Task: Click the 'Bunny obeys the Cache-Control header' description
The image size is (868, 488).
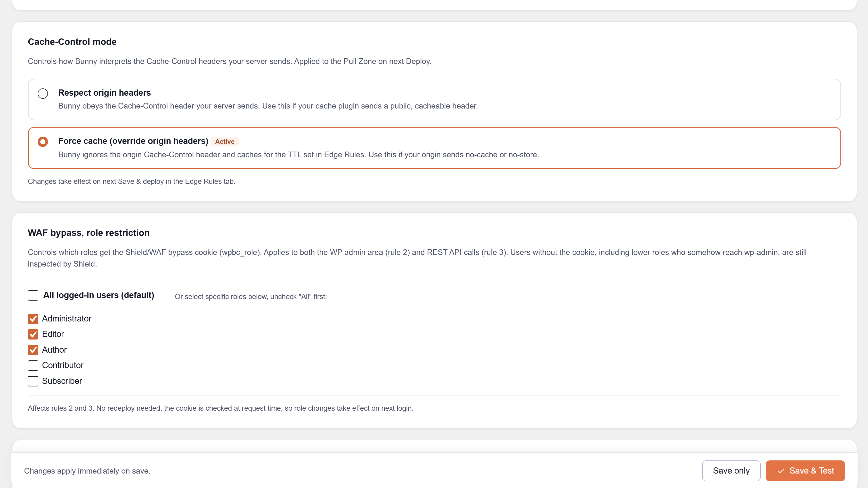Action: point(268,106)
